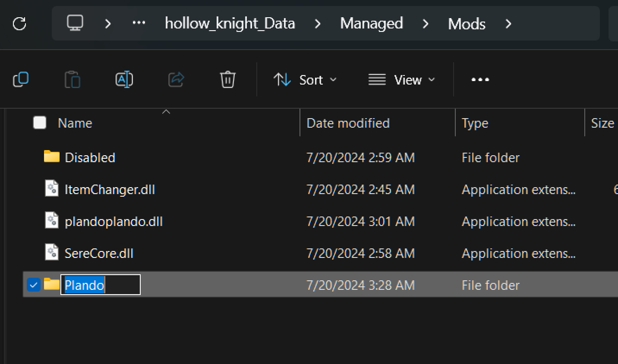Screen dimensions: 618x364
Task: Click the Plando rename text field
Action: pyautogui.click(x=101, y=285)
